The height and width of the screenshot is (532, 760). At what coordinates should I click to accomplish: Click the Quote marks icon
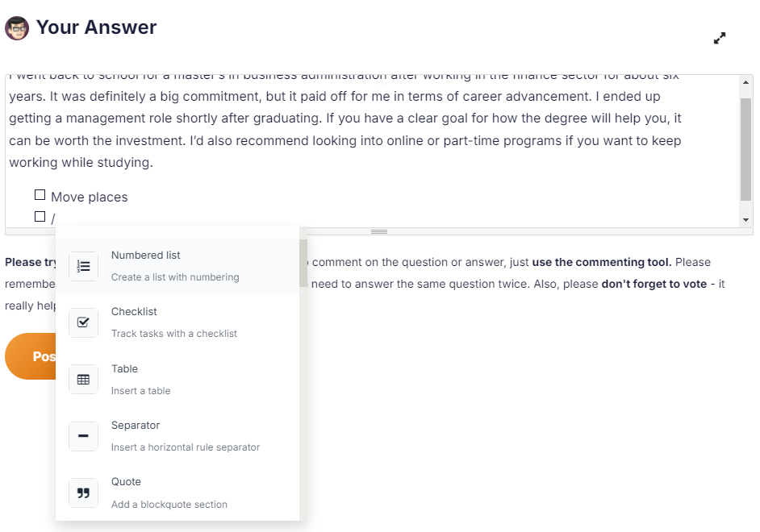pyautogui.click(x=83, y=493)
